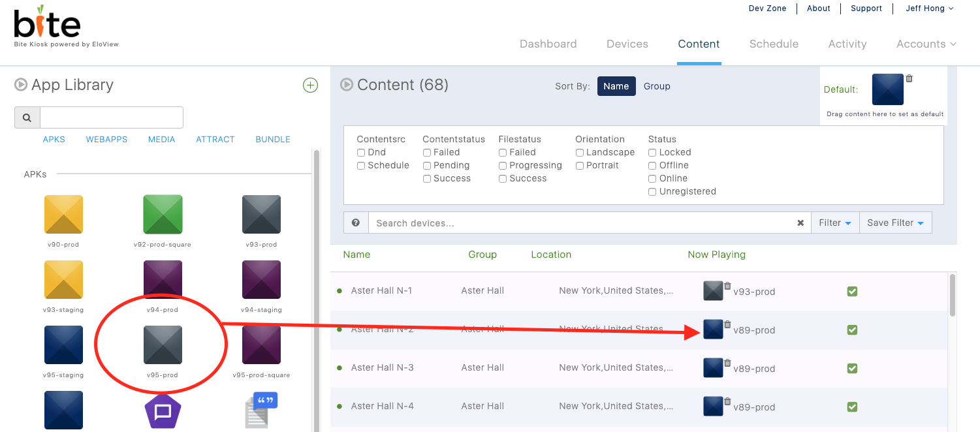Clear device search with the X icon
This screenshot has width=980, height=432.
click(800, 223)
